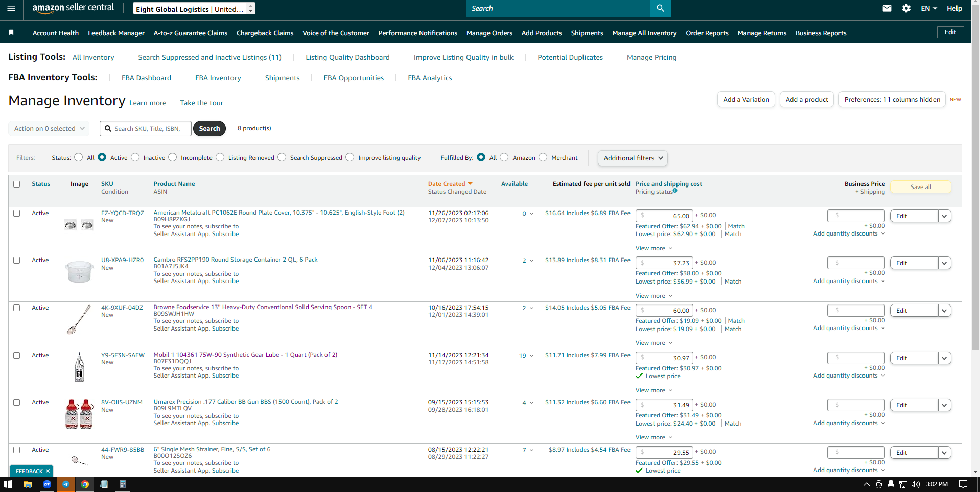This screenshot has height=492, width=980.
Task: Click the Umarex BB bottles thumbnail
Action: [x=79, y=414]
